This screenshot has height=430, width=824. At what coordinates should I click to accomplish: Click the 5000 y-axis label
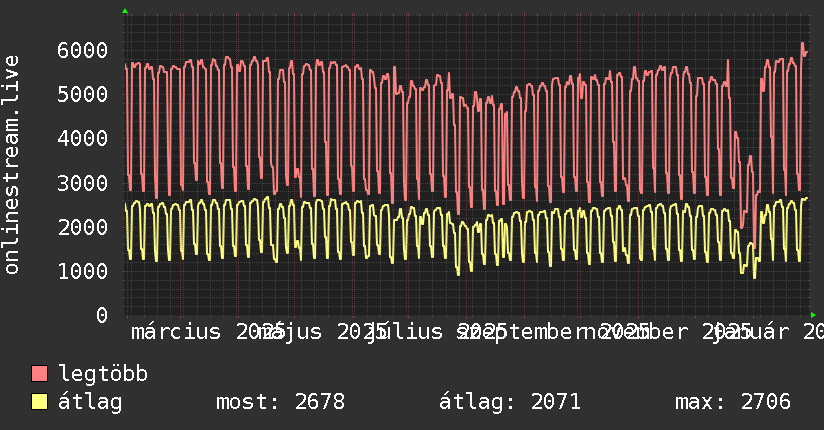point(83,95)
